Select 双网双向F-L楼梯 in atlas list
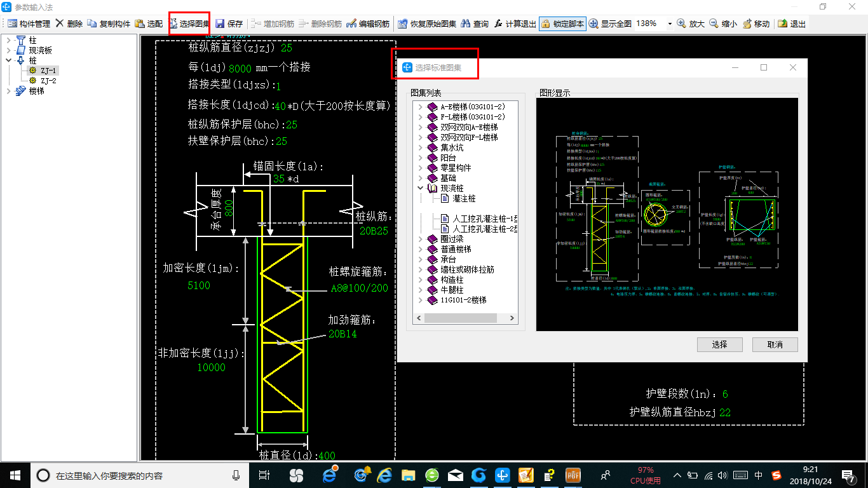The width and height of the screenshot is (868, 488). pos(469,138)
